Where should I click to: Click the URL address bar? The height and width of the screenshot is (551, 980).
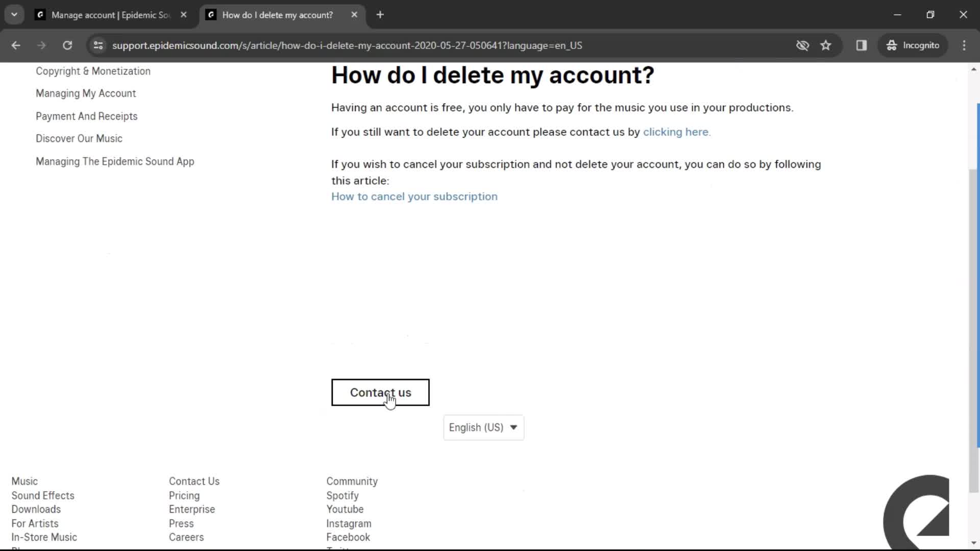[x=347, y=45]
